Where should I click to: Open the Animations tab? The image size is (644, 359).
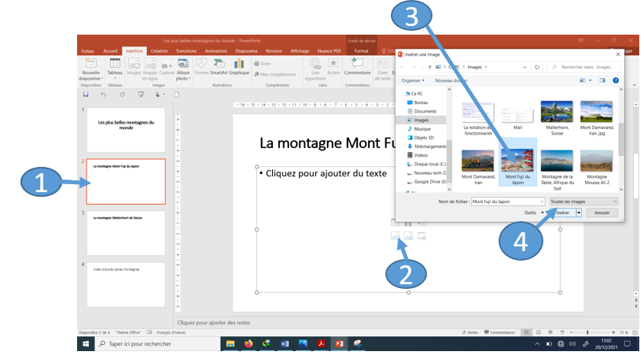215,50
